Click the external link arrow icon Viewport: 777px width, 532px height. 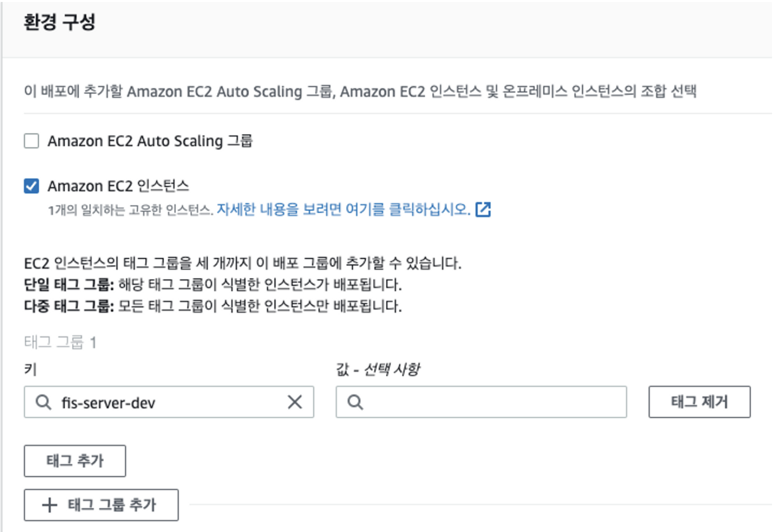pyautogui.click(x=483, y=210)
